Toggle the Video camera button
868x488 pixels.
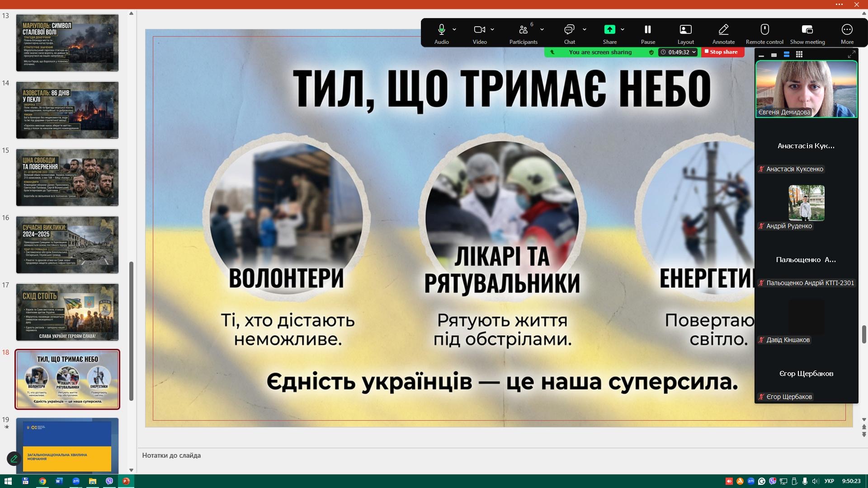click(x=479, y=30)
